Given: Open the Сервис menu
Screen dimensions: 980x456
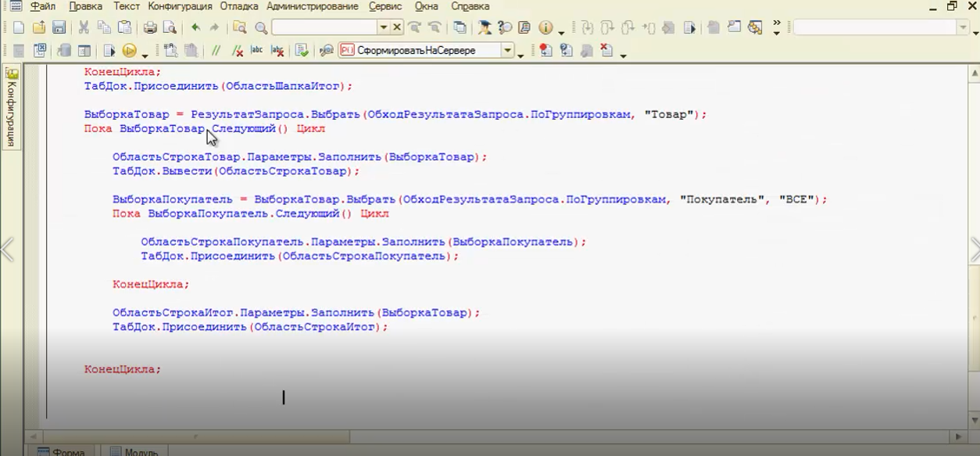Looking at the screenshot, I should [385, 6].
